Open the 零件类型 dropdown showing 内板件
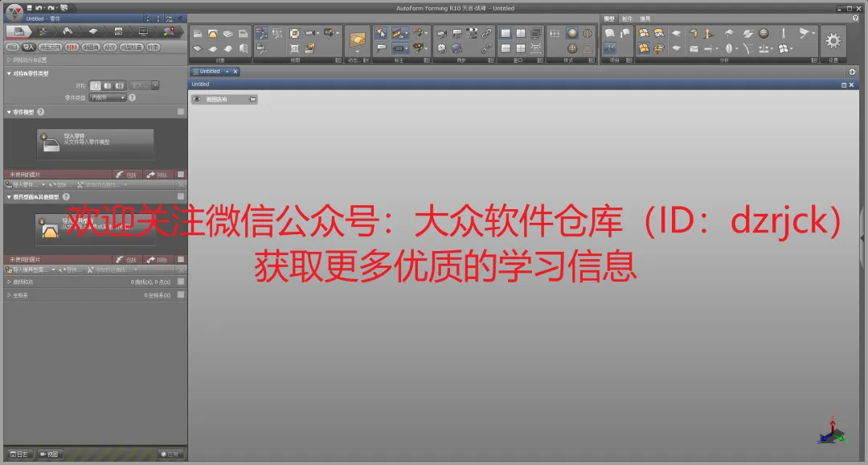The width and height of the screenshot is (868, 465). tap(108, 97)
